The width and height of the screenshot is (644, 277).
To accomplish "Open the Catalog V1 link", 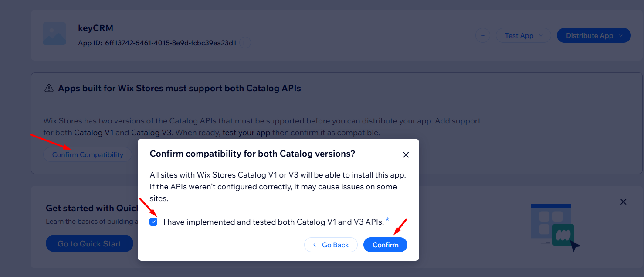I will click(x=94, y=133).
